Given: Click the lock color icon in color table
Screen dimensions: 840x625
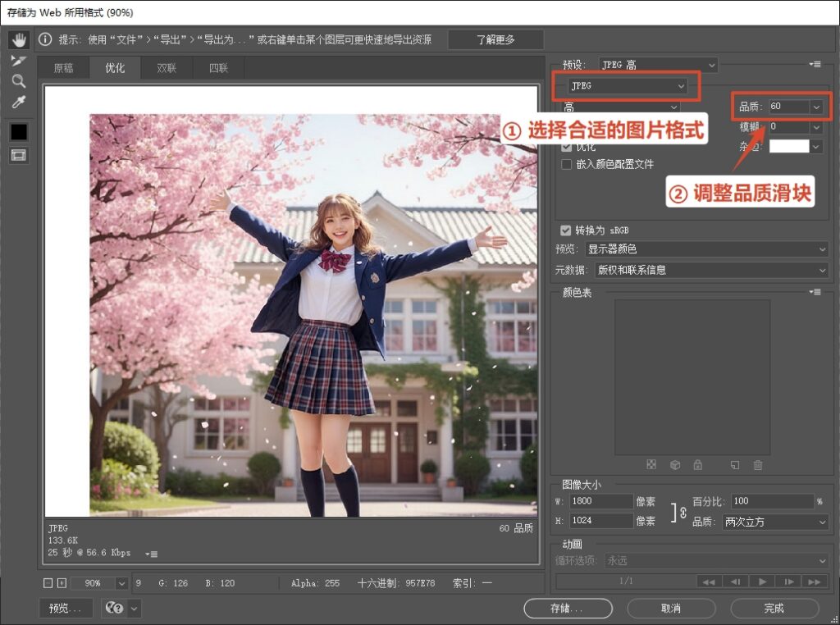Looking at the screenshot, I should click(698, 466).
